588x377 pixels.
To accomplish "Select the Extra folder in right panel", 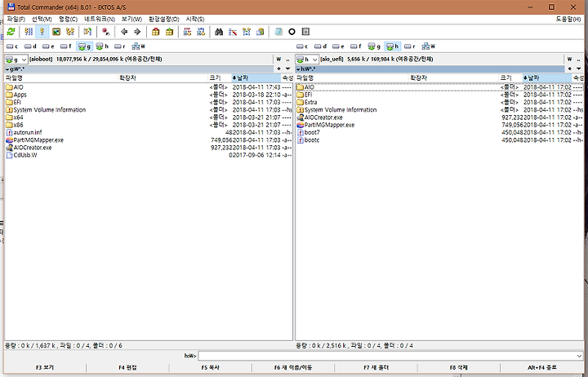I will pyautogui.click(x=307, y=102).
